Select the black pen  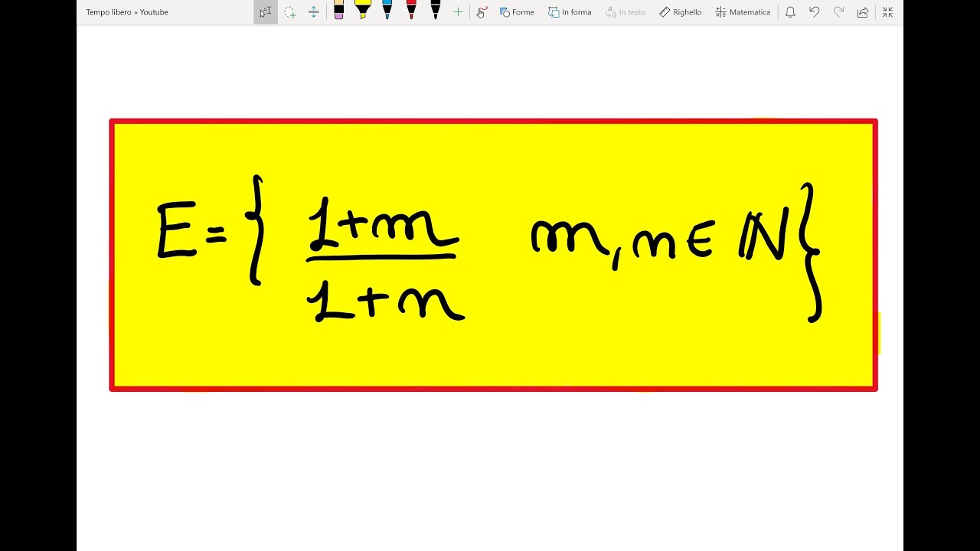click(x=436, y=11)
